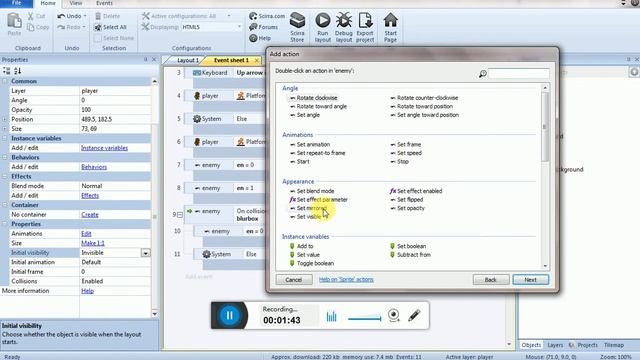Image resolution: width=640 pixels, height=360 pixels.
Task: Click the Back button in dialog
Action: (491, 280)
